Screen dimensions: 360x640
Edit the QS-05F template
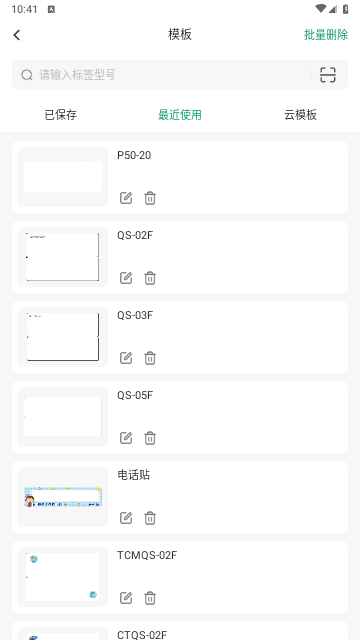pos(126,438)
